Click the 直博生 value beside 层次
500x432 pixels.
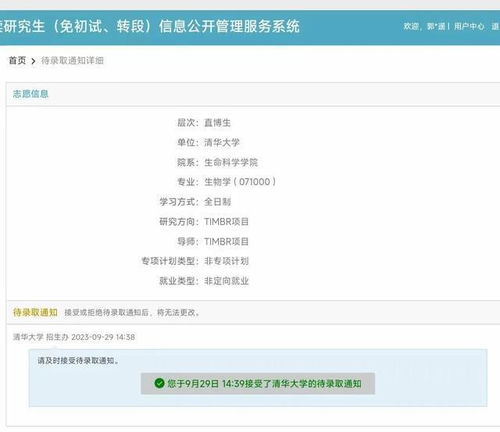217,123
